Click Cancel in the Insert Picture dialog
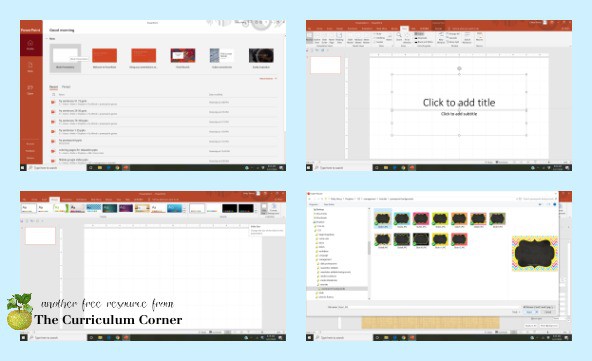The image size is (592, 361). [x=548, y=313]
